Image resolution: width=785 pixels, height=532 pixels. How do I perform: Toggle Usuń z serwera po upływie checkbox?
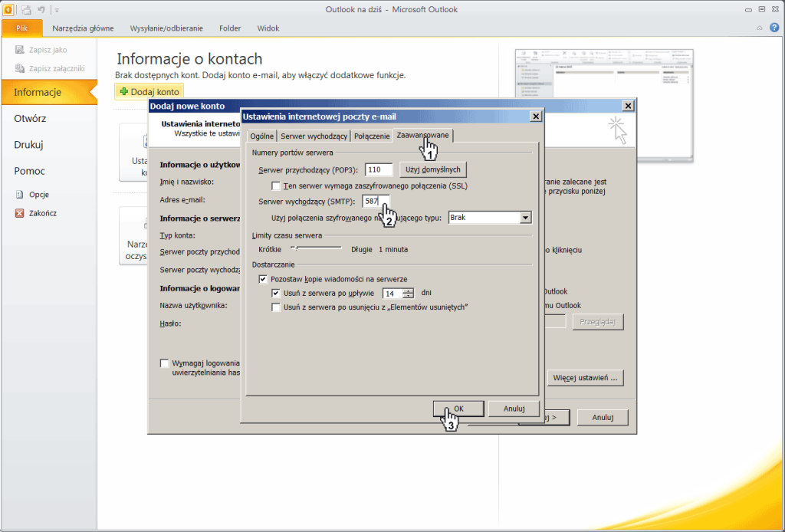tap(276, 294)
